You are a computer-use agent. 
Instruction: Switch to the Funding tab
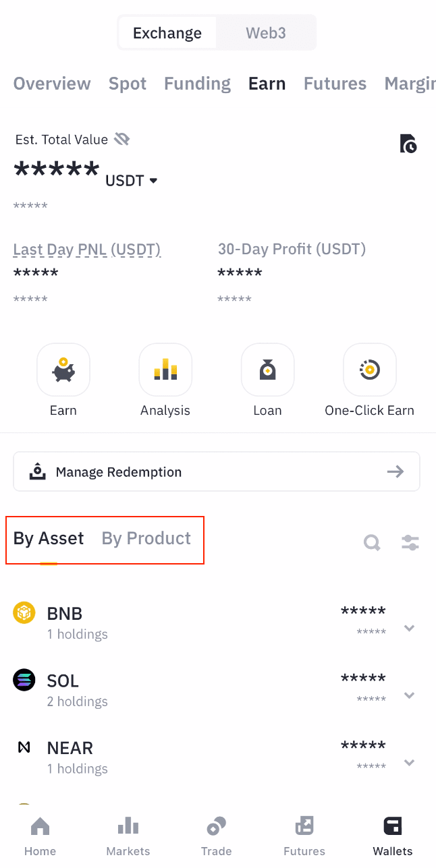(x=197, y=84)
